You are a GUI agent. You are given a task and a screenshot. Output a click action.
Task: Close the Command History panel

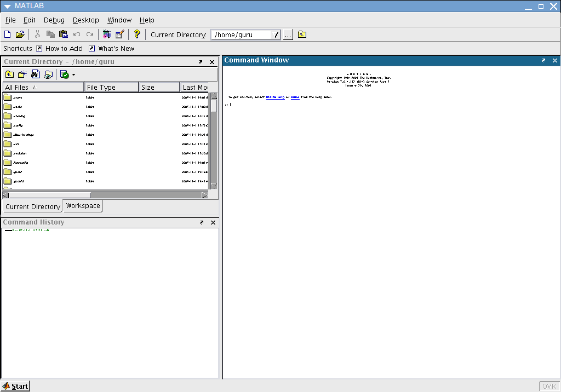(213, 222)
